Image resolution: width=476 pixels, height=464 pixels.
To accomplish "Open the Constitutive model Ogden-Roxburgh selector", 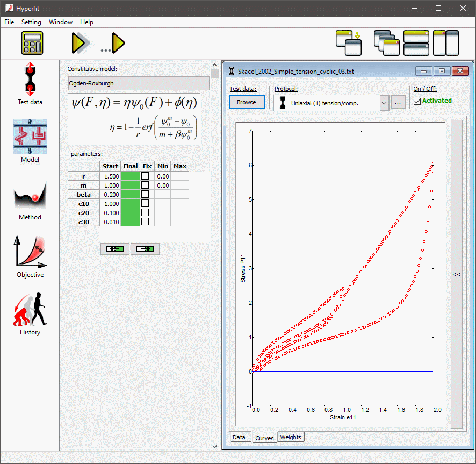I will [x=139, y=83].
